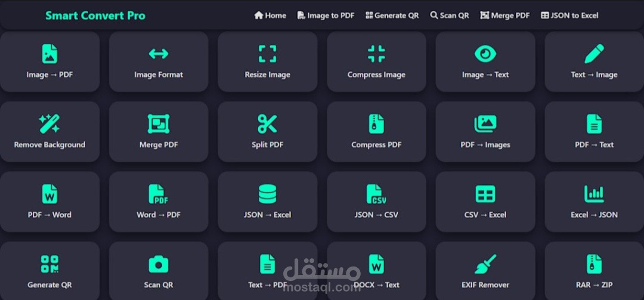Choose the JSON → Excel card's database icon
The image size is (644, 300).
267,194
